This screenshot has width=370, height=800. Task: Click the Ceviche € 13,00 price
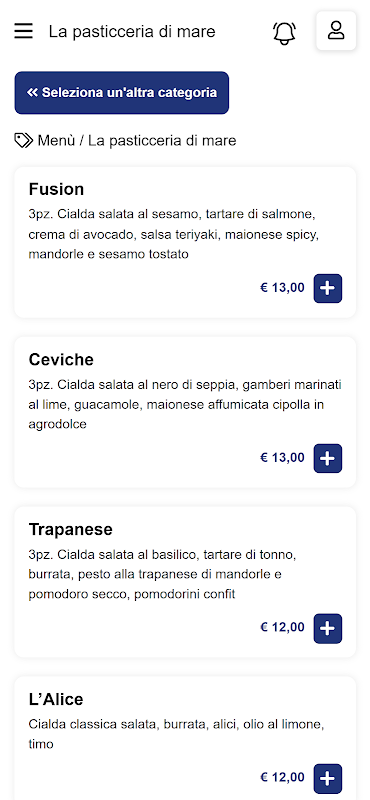coord(282,458)
